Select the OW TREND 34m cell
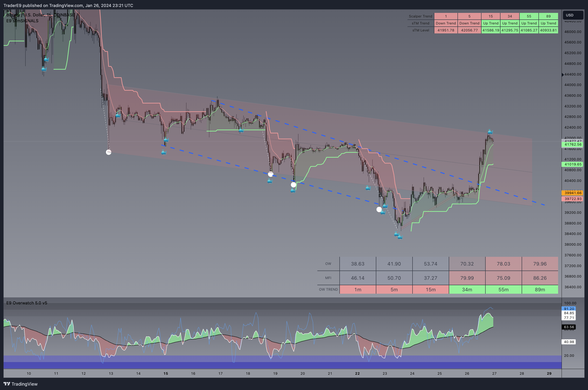 click(467, 290)
